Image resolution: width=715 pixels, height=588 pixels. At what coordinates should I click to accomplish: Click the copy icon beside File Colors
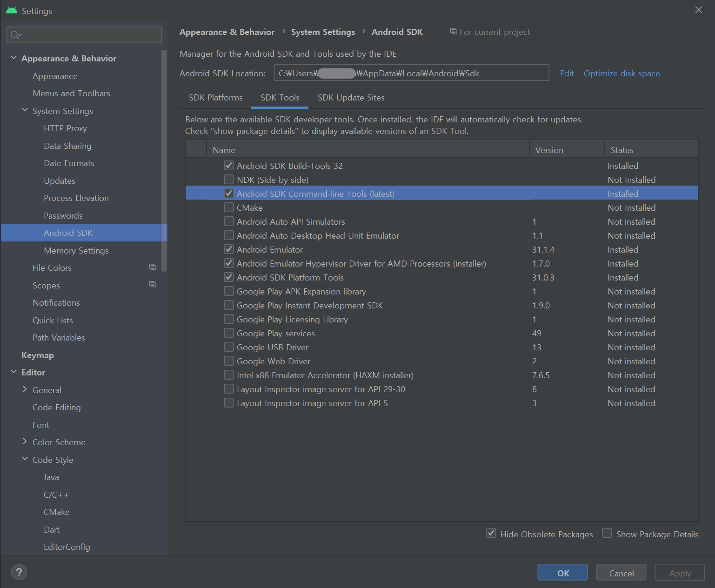click(153, 267)
